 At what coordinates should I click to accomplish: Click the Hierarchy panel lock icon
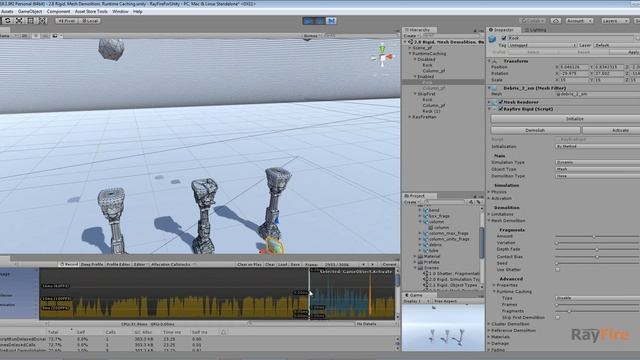(x=475, y=30)
